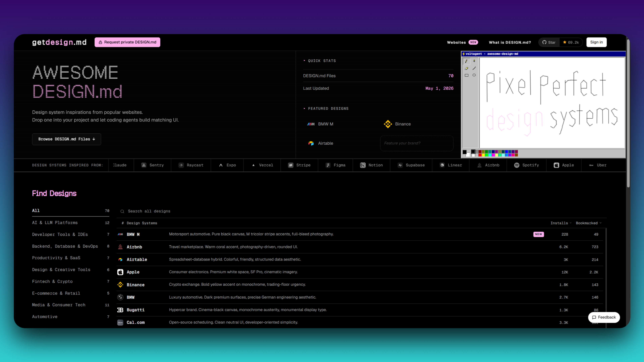Click the Figma logo in the ticker
This screenshot has width=644, height=362.
[328, 165]
